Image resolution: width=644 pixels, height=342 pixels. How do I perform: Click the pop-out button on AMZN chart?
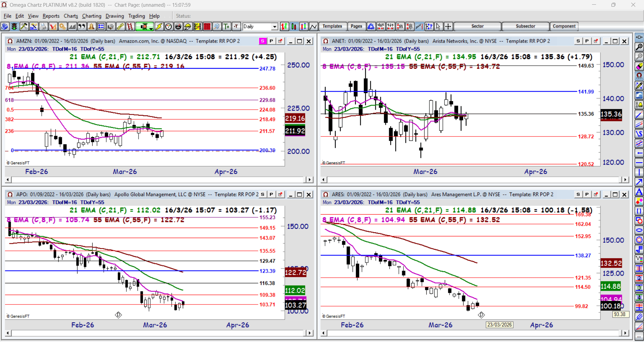pos(280,41)
